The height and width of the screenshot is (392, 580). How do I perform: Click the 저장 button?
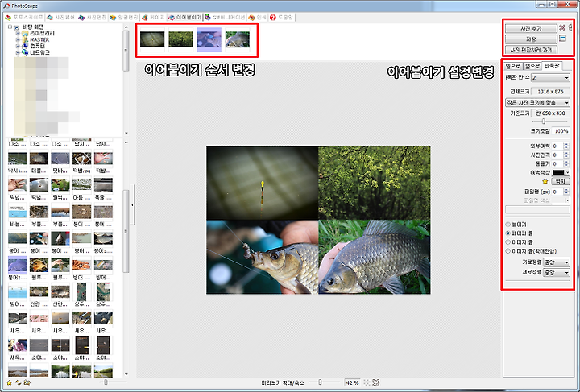tap(531, 39)
